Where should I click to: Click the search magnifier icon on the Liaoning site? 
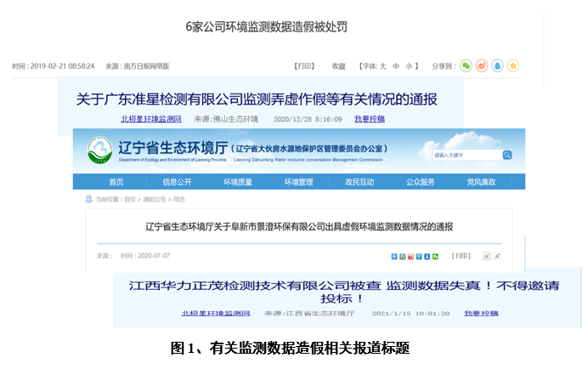[507, 155]
